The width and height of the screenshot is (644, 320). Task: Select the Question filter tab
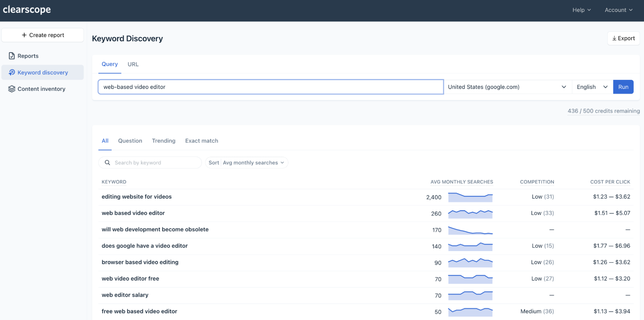pyautogui.click(x=130, y=141)
